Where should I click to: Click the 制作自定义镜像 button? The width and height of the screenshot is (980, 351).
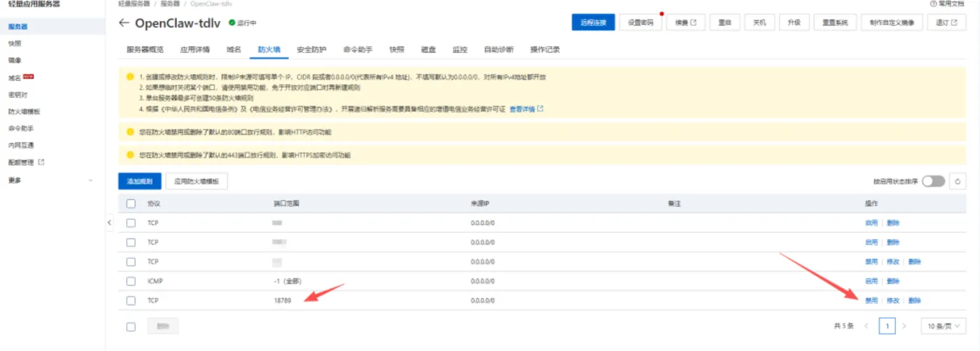[x=892, y=22]
